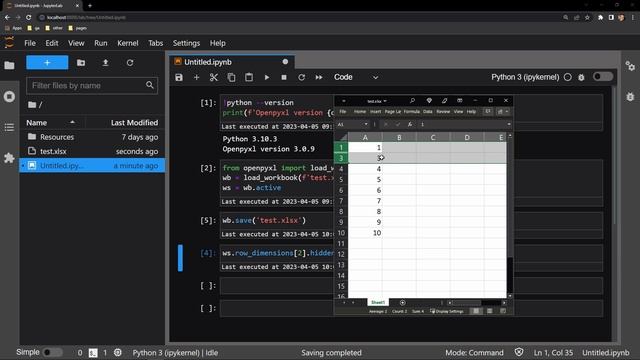640x360 pixels.
Task: Open the Excel Home ribbon tab
Action: point(360,112)
